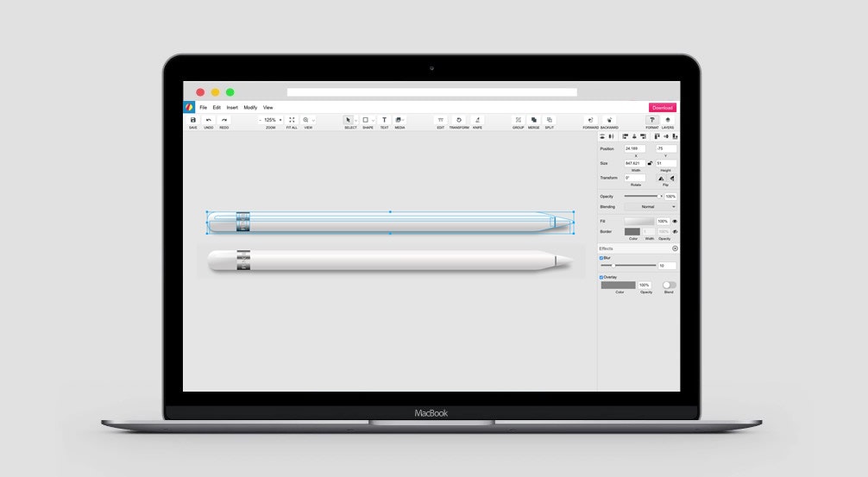Bring object Forward icon
Image resolution: width=868 pixels, height=477 pixels.
[x=591, y=120]
